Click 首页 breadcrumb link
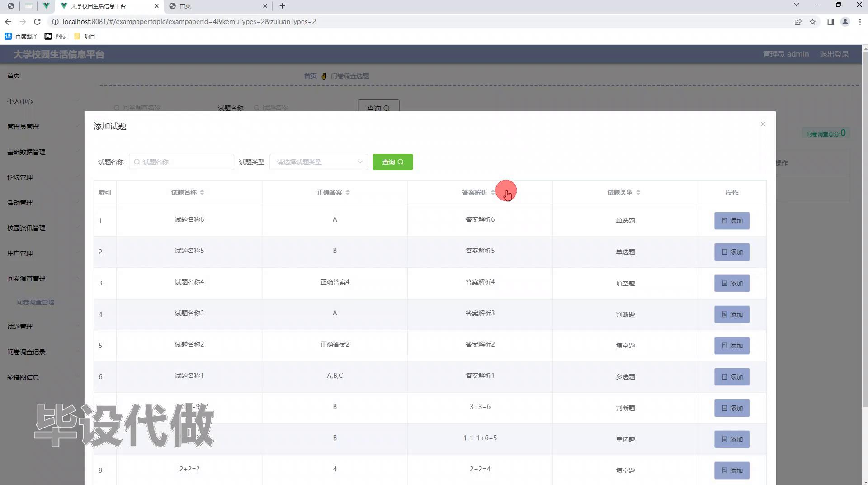868x485 pixels. 310,76
